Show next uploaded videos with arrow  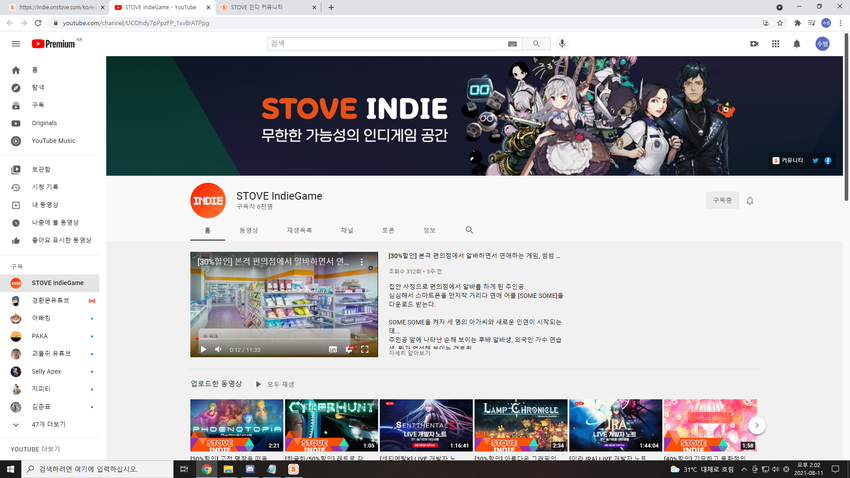[757, 425]
